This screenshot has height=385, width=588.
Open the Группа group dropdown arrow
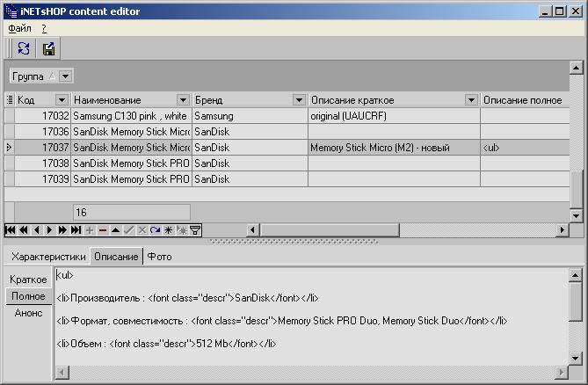pos(65,76)
